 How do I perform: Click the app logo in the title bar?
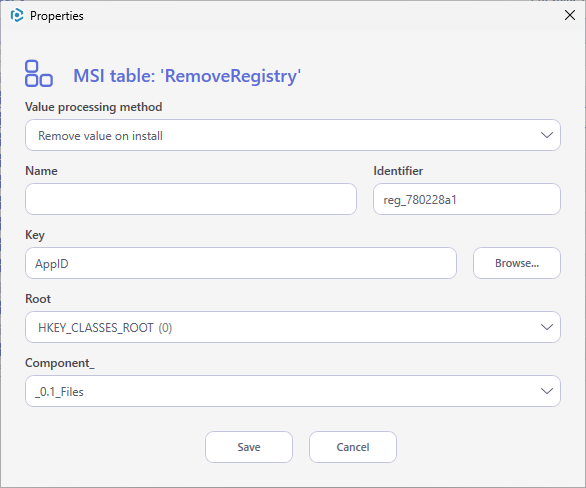17,16
